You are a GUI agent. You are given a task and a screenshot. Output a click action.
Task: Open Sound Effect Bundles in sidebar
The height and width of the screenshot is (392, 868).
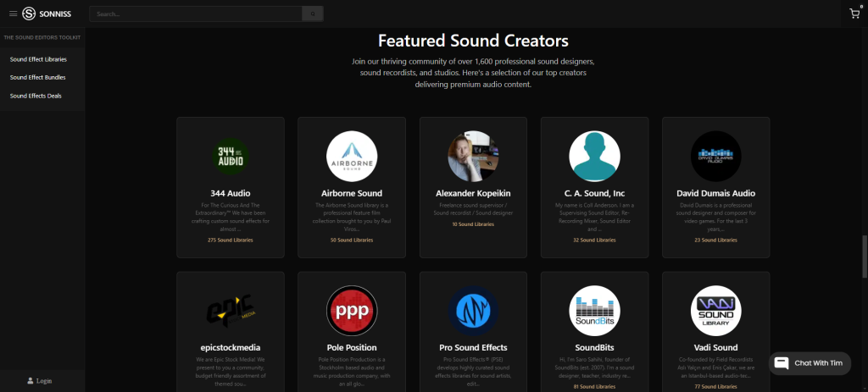pyautogui.click(x=37, y=77)
